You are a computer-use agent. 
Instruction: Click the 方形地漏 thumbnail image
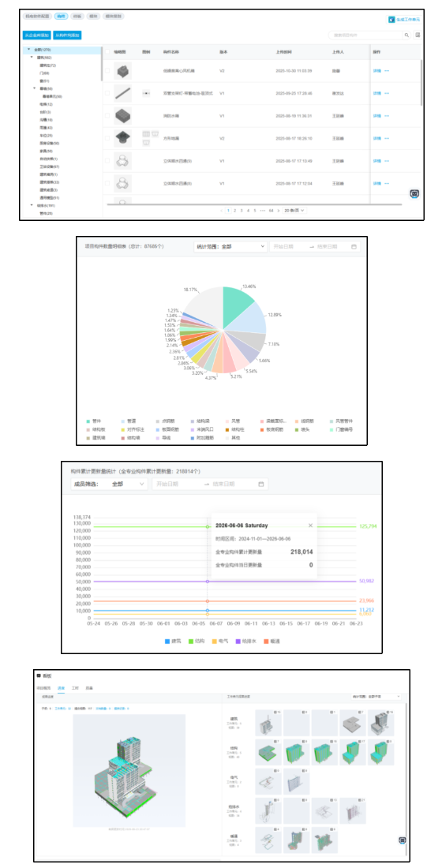coord(122,138)
